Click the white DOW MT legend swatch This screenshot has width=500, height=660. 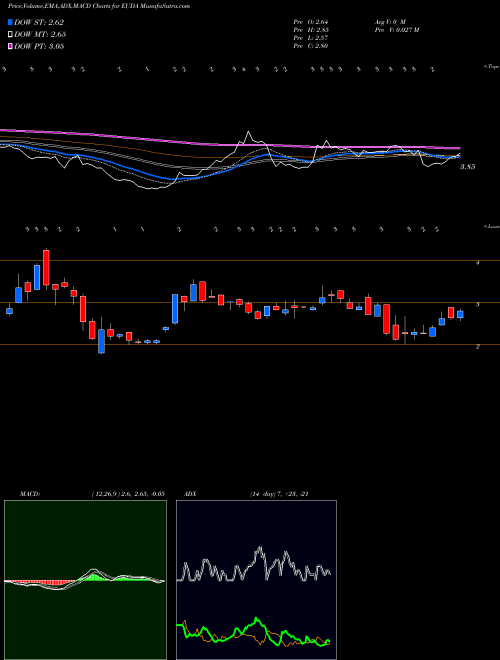coord(10,35)
